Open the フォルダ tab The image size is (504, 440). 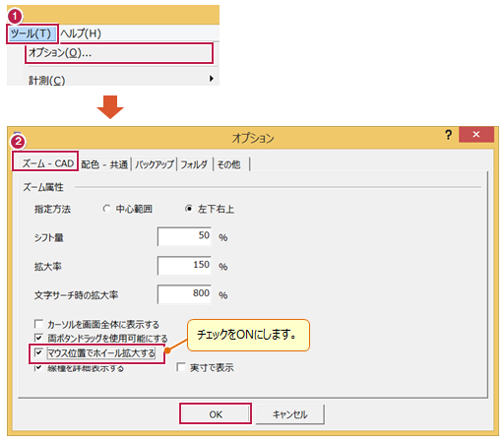pos(194,164)
